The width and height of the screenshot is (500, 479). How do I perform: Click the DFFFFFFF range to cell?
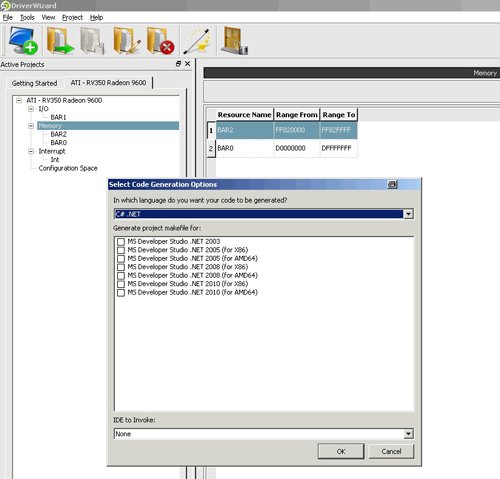339,148
